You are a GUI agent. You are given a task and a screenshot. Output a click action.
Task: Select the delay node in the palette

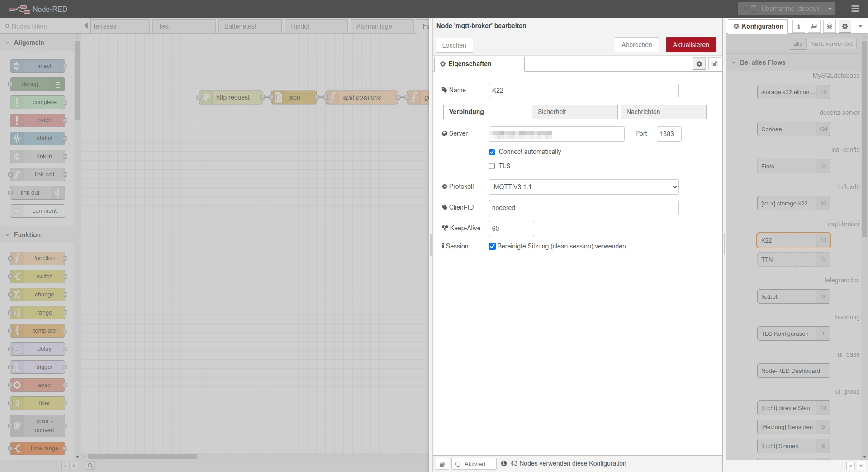tap(38, 349)
